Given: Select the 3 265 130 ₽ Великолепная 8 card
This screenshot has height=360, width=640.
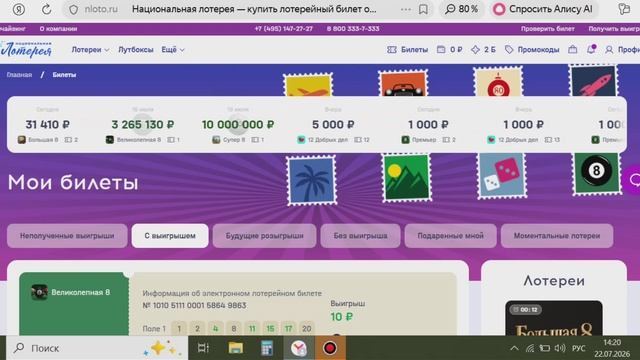Looking at the screenshot, I should pos(142,124).
